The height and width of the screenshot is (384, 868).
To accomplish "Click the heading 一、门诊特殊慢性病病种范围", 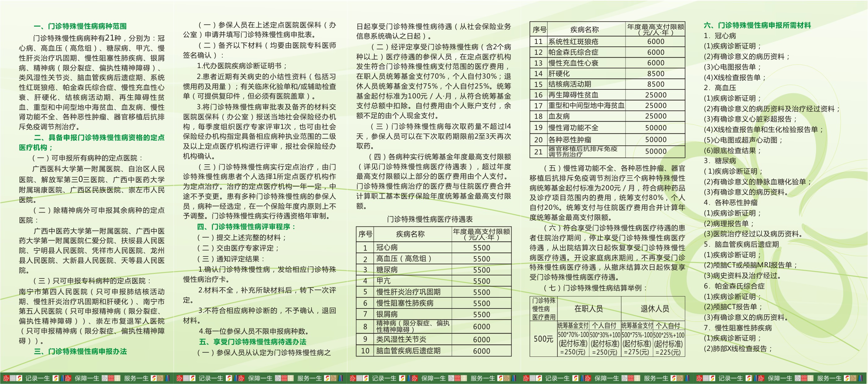I will (x=80, y=26).
